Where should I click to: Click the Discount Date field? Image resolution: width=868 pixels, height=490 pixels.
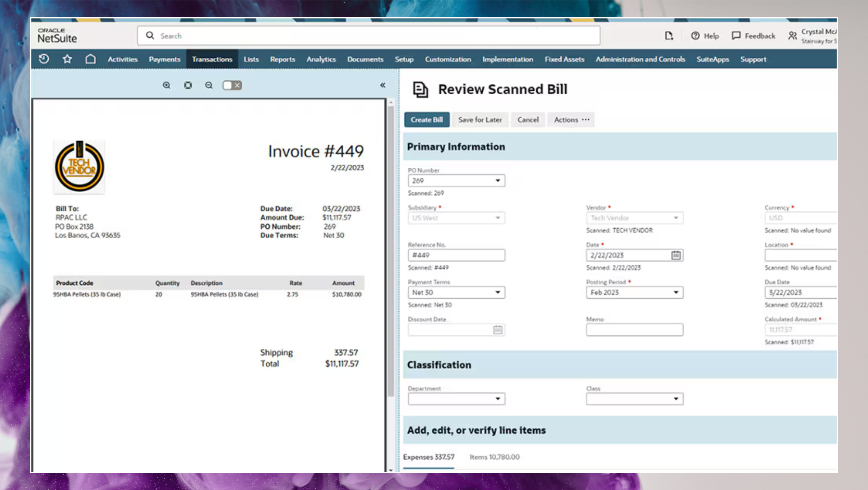[x=457, y=330]
